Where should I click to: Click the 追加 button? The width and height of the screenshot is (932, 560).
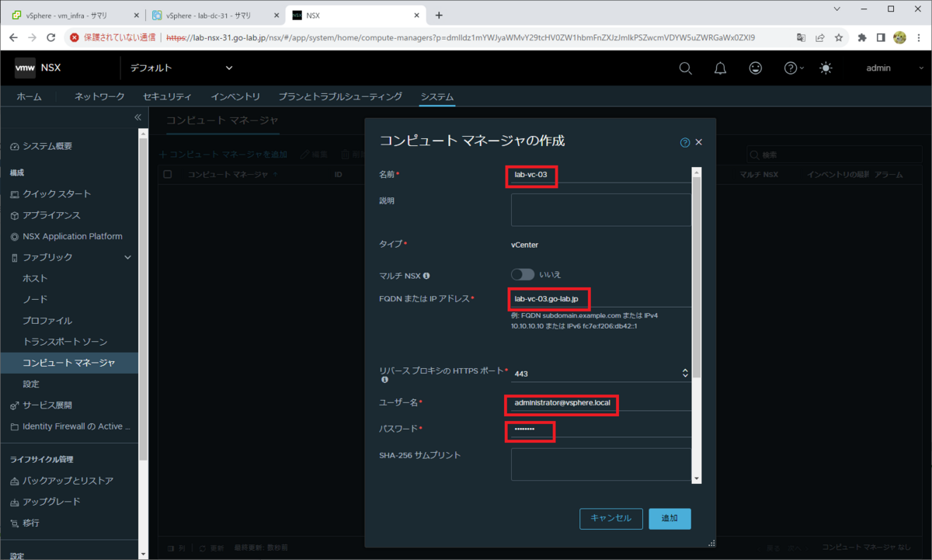click(669, 518)
